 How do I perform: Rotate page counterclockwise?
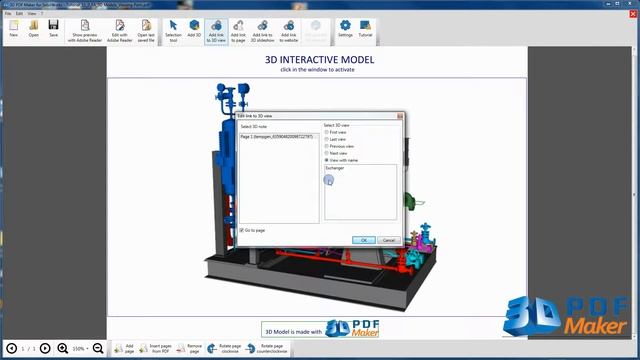coord(267,348)
